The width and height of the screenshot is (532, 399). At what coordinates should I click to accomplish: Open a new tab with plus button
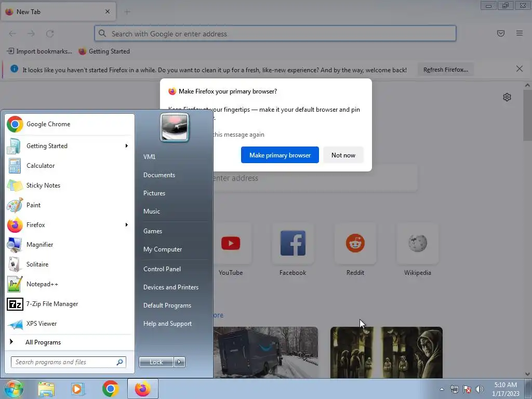click(x=127, y=12)
